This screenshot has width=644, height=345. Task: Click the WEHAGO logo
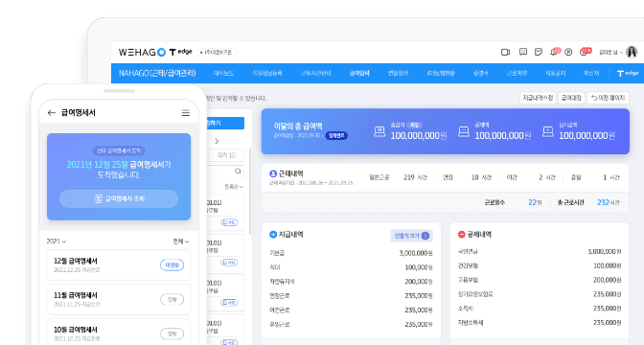tap(142, 52)
